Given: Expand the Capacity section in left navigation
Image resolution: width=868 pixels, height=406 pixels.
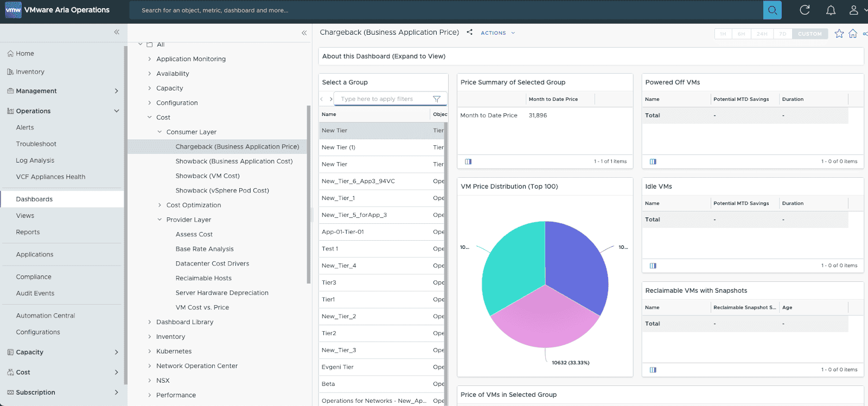Looking at the screenshot, I should 116,352.
